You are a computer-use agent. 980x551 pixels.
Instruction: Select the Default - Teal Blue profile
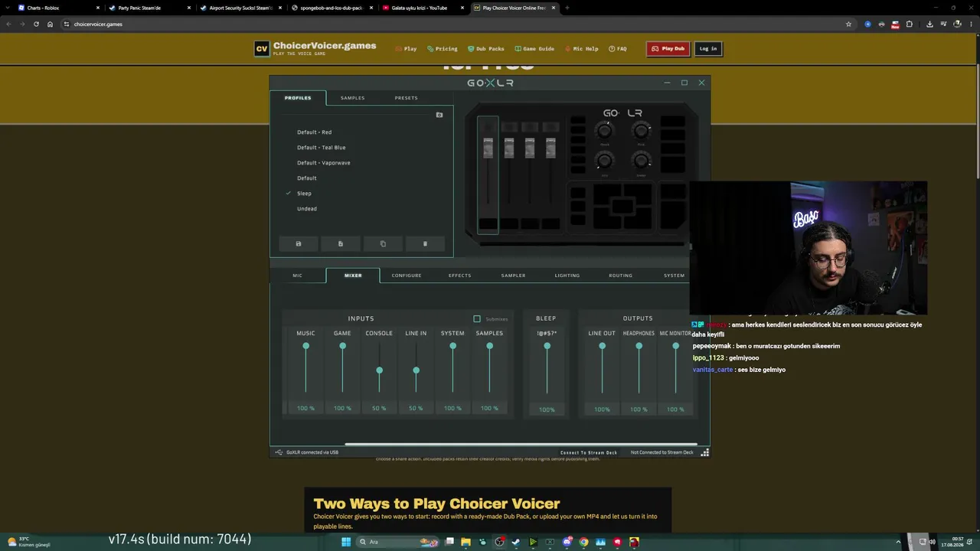pos(321,148)
